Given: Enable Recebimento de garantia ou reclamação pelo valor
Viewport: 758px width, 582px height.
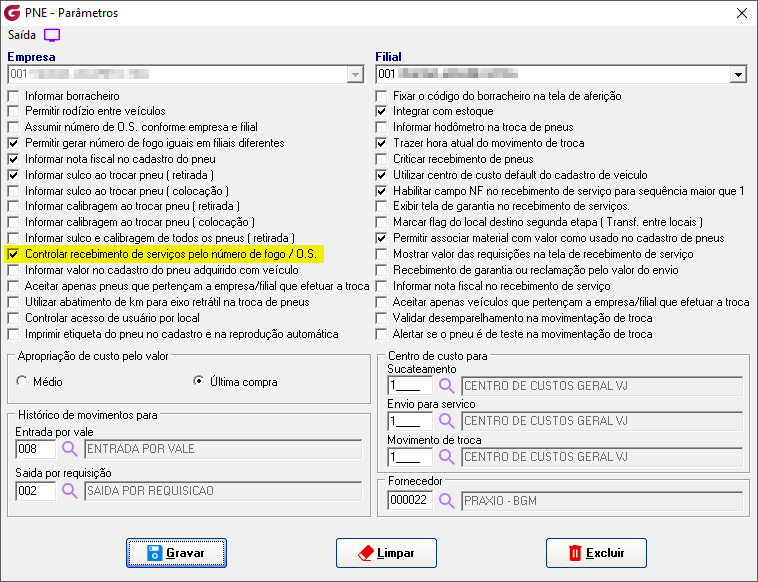Looking at the screenshot, I should coord(381,270).
